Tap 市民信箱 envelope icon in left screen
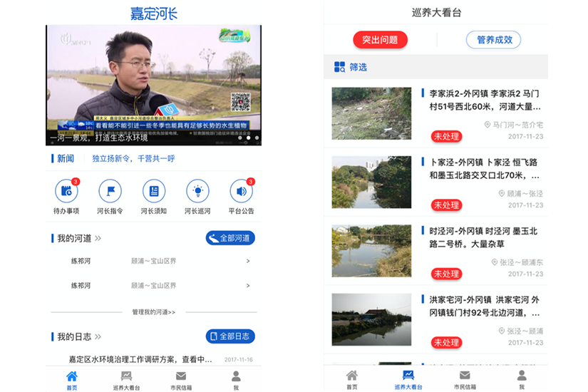The image size is (588, 392). 181,376
